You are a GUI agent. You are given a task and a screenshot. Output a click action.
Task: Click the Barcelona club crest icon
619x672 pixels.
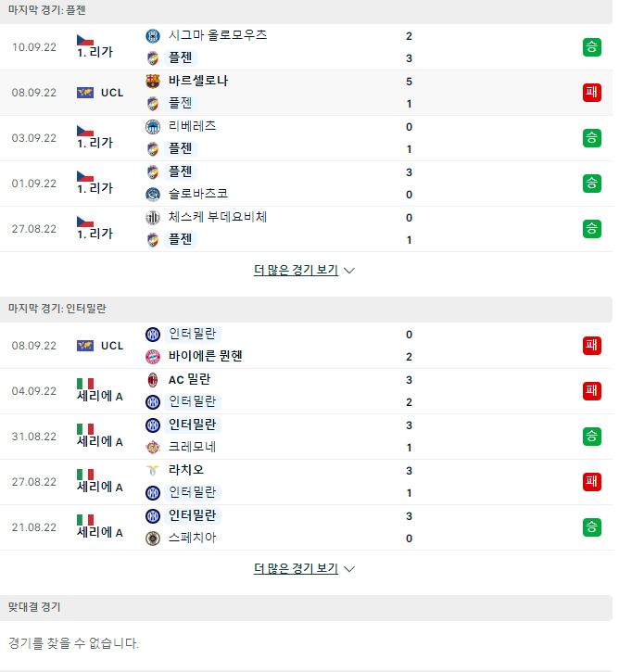(x=153, y=81)
